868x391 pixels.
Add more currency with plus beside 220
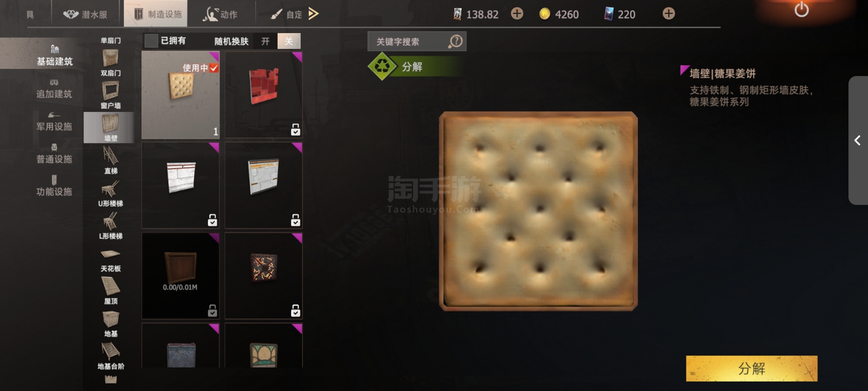pos(668,14)
